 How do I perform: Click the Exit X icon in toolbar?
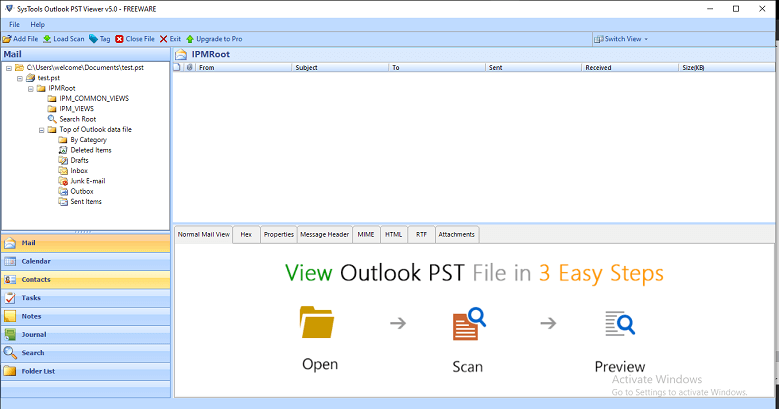click(x=163, y=39)
